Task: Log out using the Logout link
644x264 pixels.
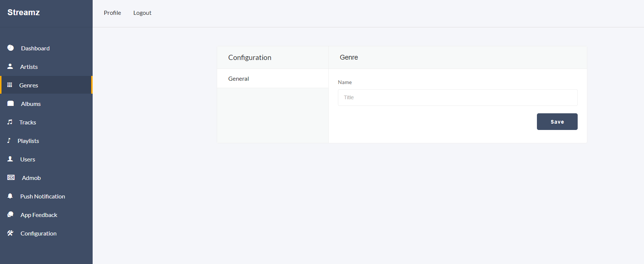Action: 142,13
